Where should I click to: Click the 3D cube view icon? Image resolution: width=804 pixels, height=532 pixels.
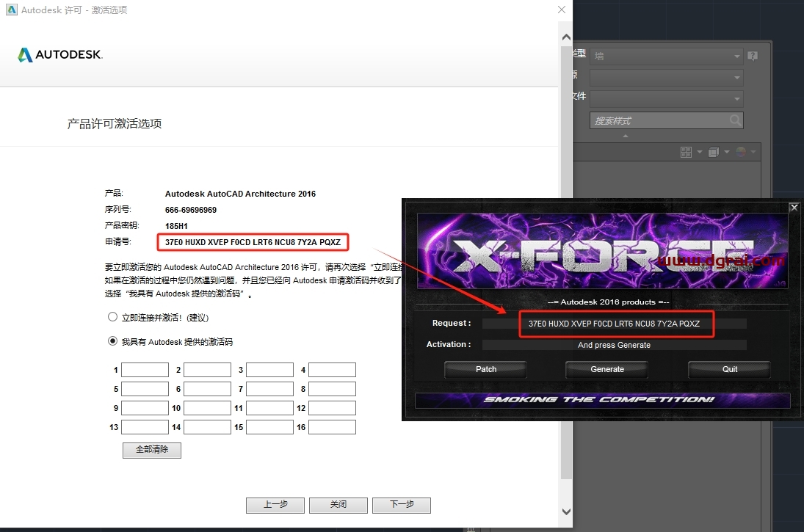point(714,152)
